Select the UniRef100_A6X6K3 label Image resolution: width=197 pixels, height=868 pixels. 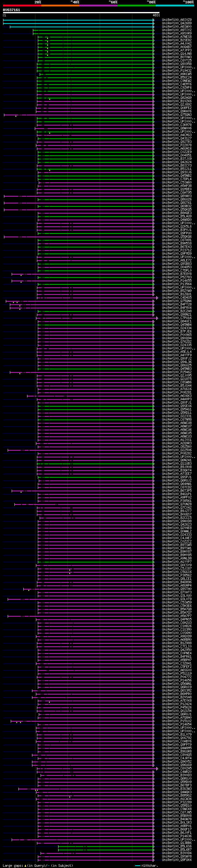177,396
